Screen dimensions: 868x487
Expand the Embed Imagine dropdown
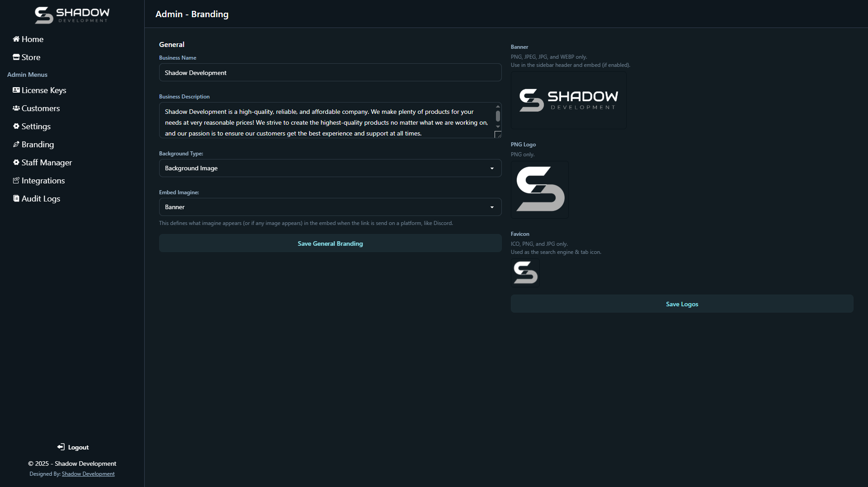[x=330, y=207]
